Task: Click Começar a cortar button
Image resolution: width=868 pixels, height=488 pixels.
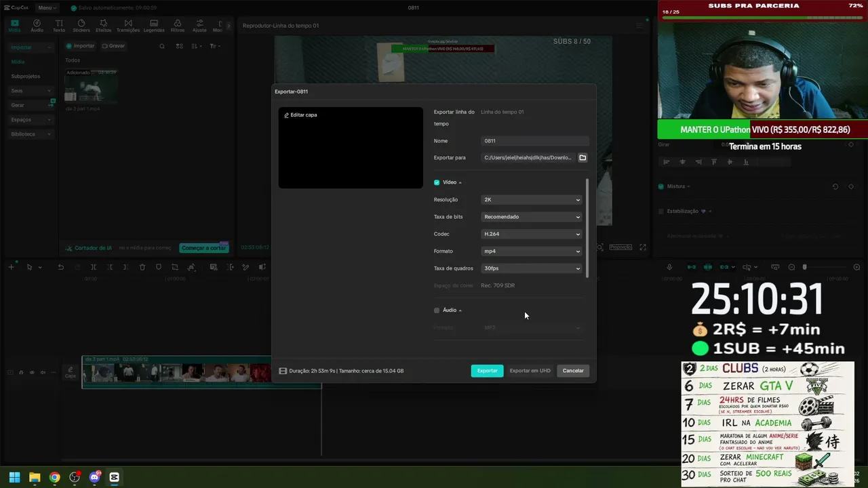Action: [x=204, y=248]
